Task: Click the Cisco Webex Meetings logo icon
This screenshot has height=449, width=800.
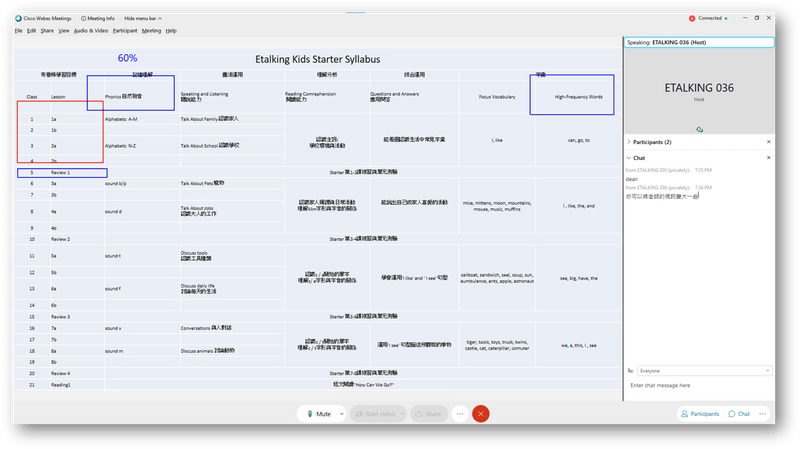Action: [x=20, y=18]
